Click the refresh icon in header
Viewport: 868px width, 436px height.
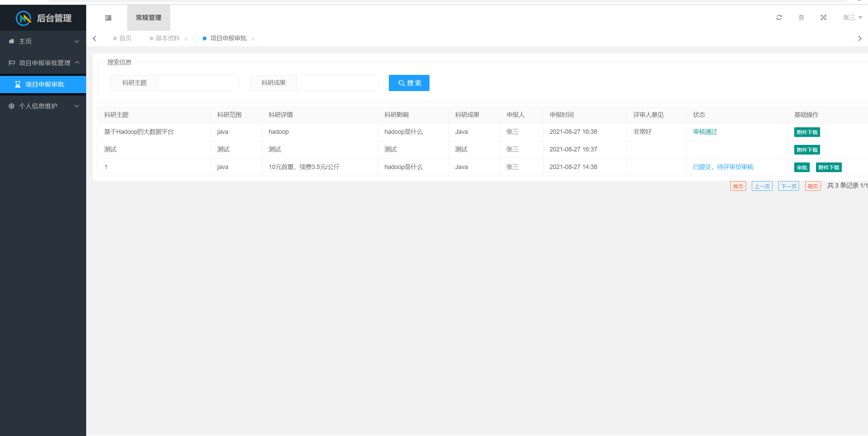(x=779, y=18)
